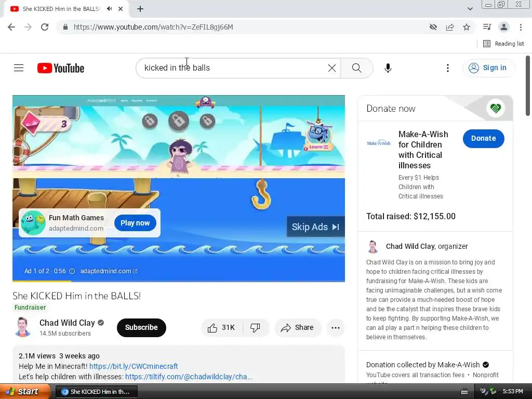Subscribe to Chad Wild Clay
This screenshot has height=399, width=532.
point(141,327)
